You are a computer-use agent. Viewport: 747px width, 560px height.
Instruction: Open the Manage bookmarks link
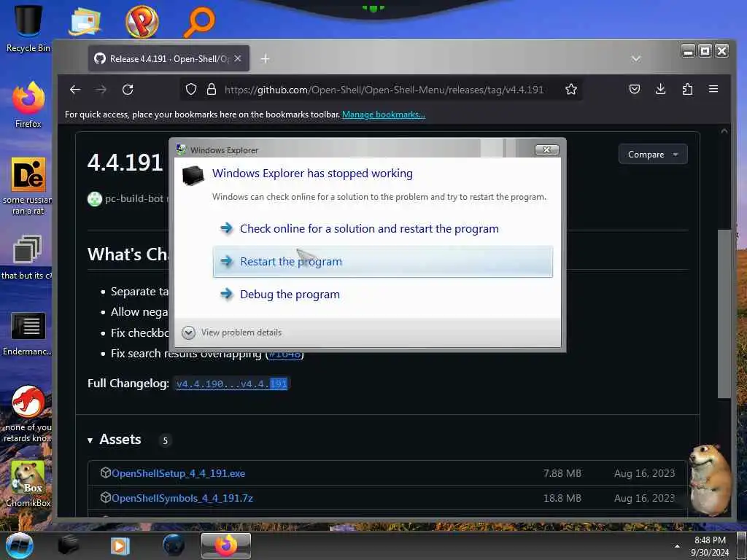[x=384, y=114]
